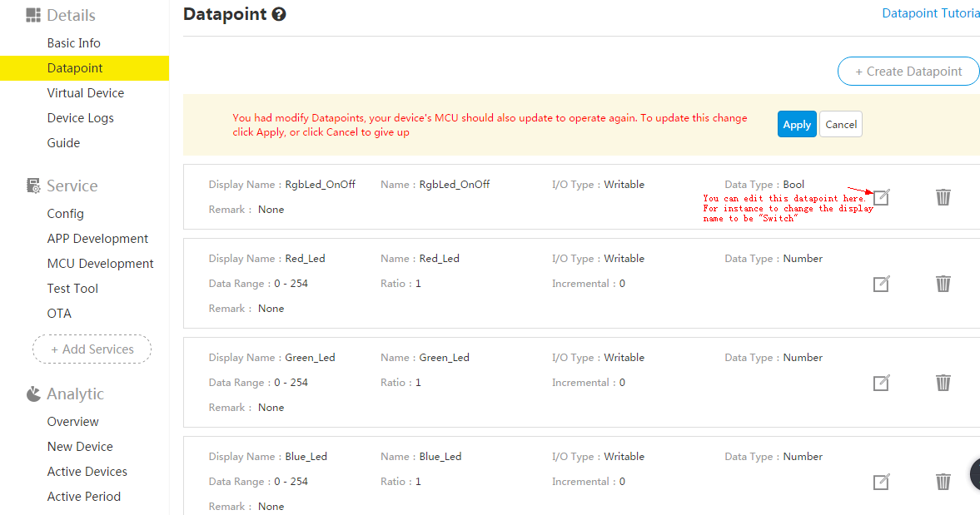Apply the datapoint modifications
Viewport: 980px width, 515px height.
point(796,124)
